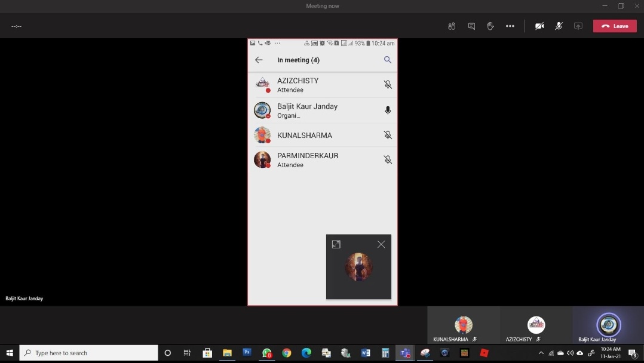This screenshot has width=644, height=363.
Task: Leave the meeting
Action: point(615,26)
